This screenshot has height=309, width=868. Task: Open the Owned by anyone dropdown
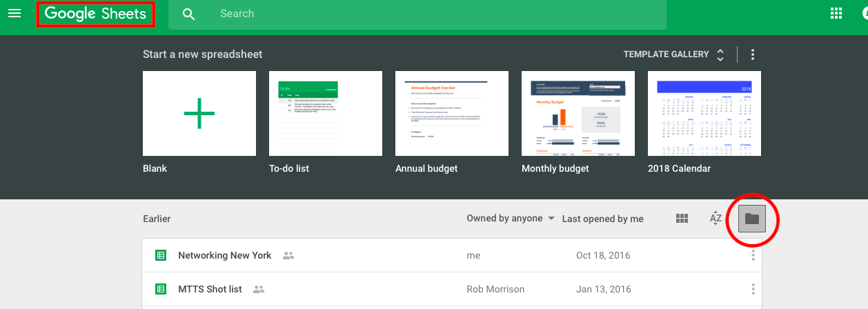pos(511,218)
